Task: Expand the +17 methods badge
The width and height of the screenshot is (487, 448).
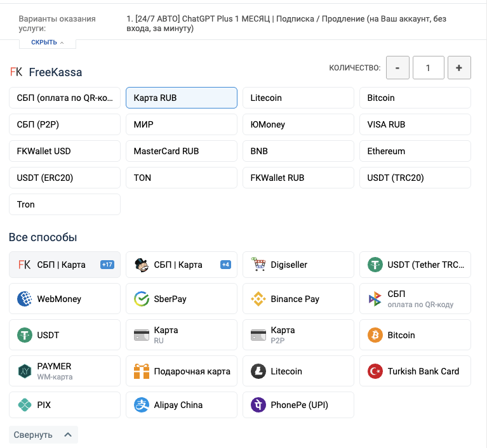Action: click(x=107, y=265)
